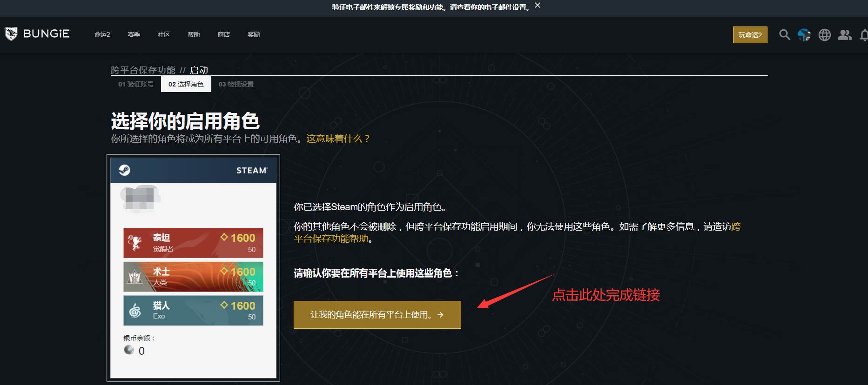Open the globe language selector

(825, 35)
